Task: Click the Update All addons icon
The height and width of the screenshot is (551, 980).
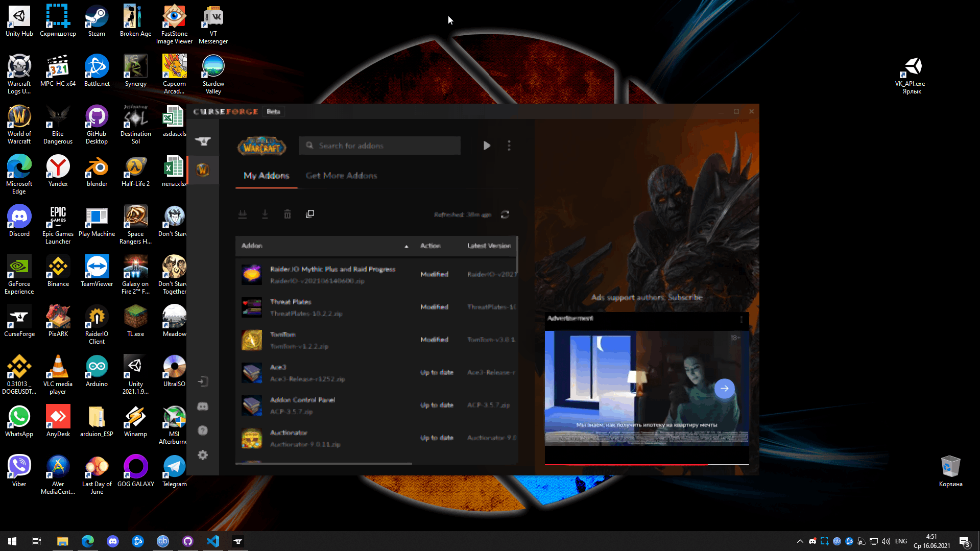Action: pyautogui.click(x=243, y=214)
